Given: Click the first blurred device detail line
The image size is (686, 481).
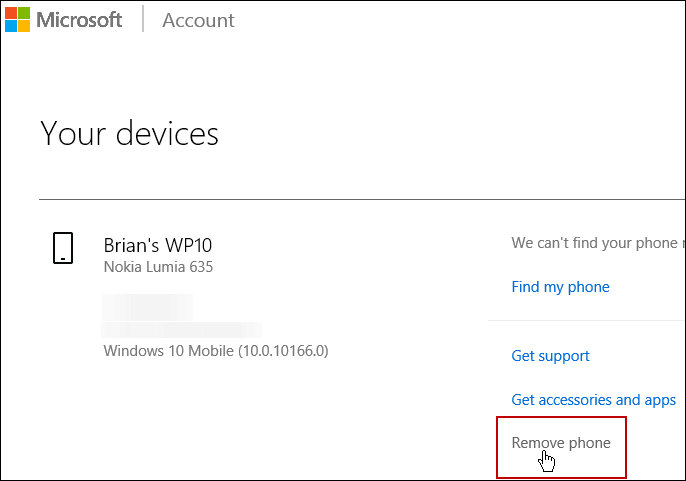Looking at the screenshot, I should coord(147,307).
